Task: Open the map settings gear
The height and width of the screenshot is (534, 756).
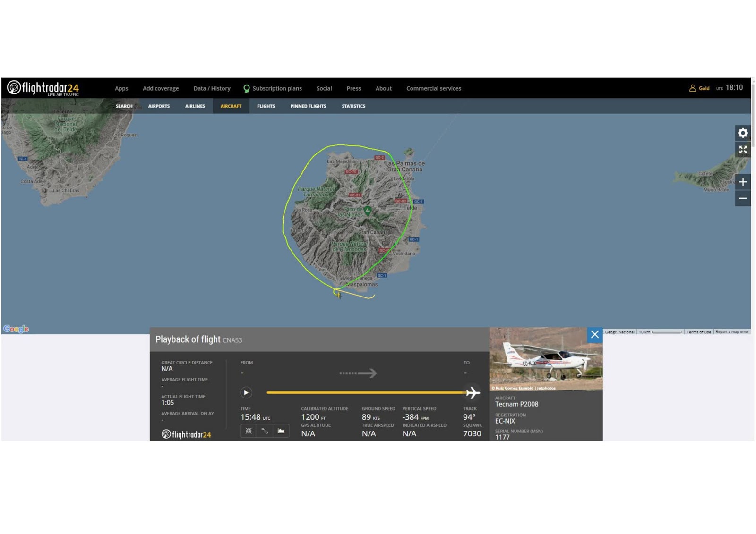Action: (x=743, y=133)
